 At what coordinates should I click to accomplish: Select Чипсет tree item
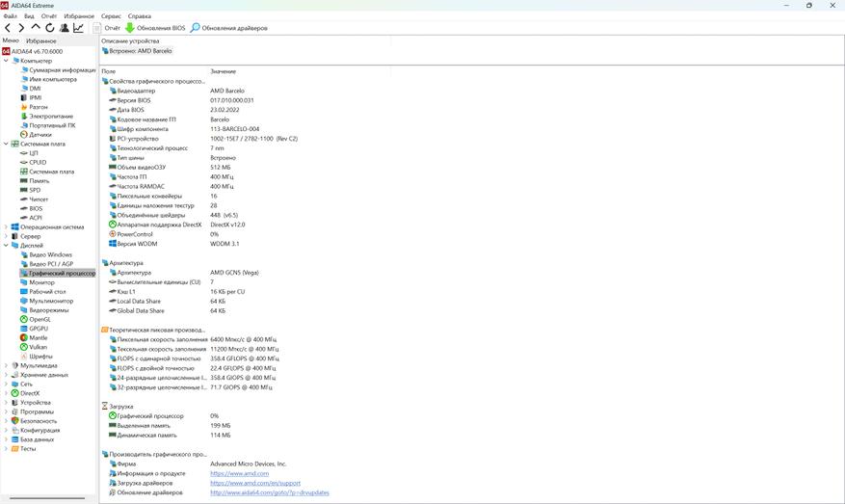tap(34, 199)
